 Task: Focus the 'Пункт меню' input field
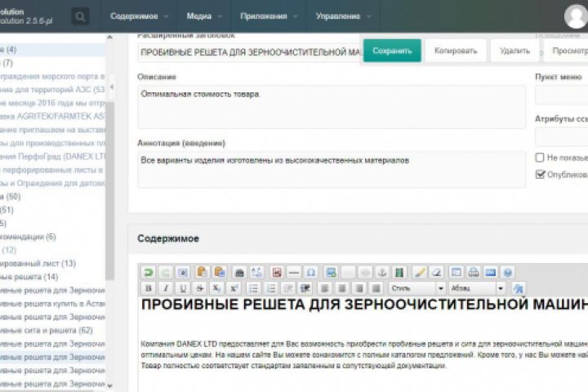click(x=561, y=95)
